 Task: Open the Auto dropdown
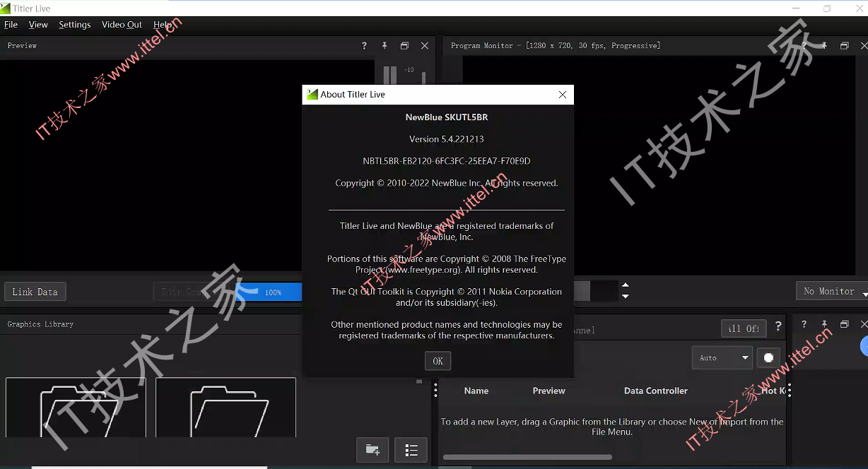(722, 358)
